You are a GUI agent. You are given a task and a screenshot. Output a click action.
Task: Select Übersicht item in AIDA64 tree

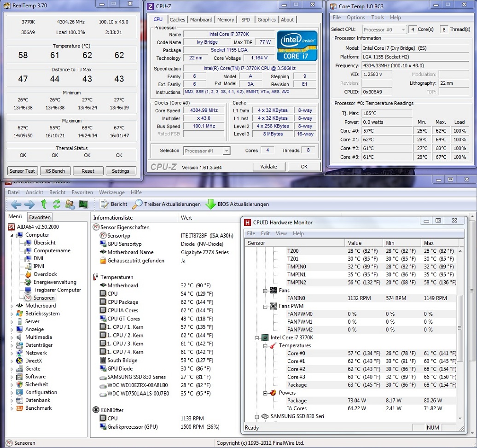pos(44,243)
